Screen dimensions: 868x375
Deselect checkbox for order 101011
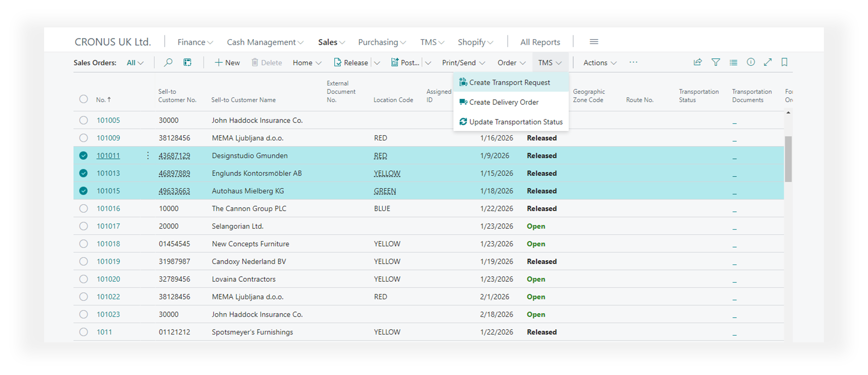(83, 155)
